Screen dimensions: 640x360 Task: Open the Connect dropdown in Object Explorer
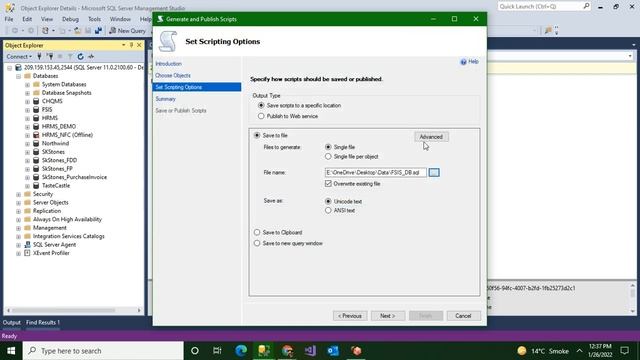click(x=19, y=56)
